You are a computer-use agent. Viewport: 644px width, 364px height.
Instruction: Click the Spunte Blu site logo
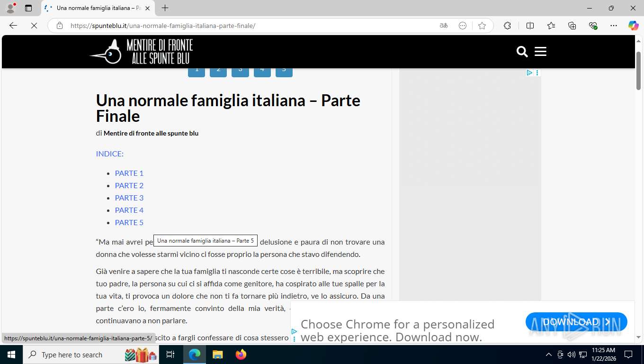point(142,51)
